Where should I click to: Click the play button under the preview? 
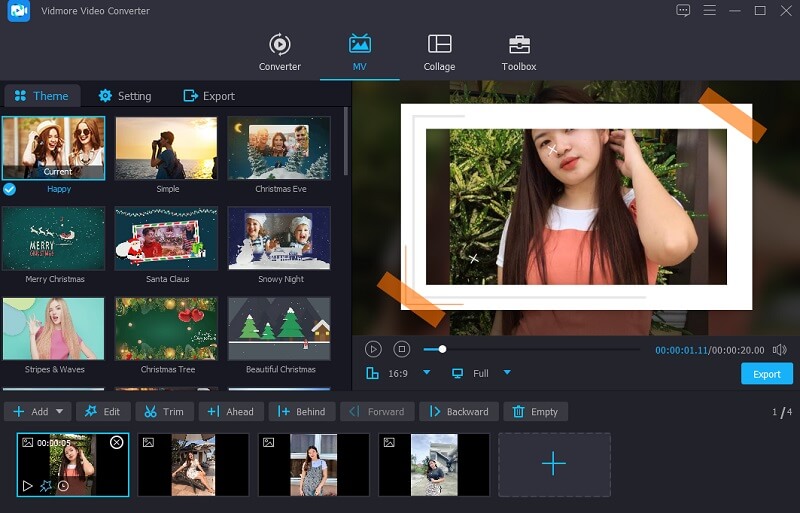(x=373, y=349)
